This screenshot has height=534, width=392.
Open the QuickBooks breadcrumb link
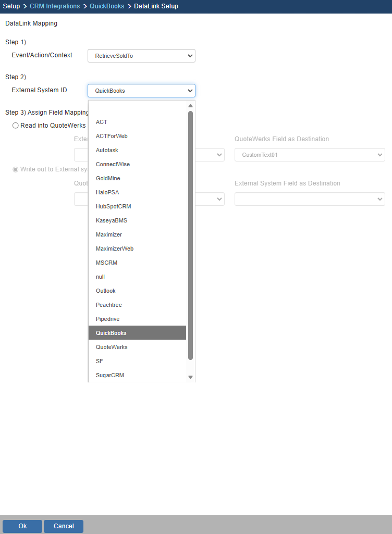click(x=107, y=6)
